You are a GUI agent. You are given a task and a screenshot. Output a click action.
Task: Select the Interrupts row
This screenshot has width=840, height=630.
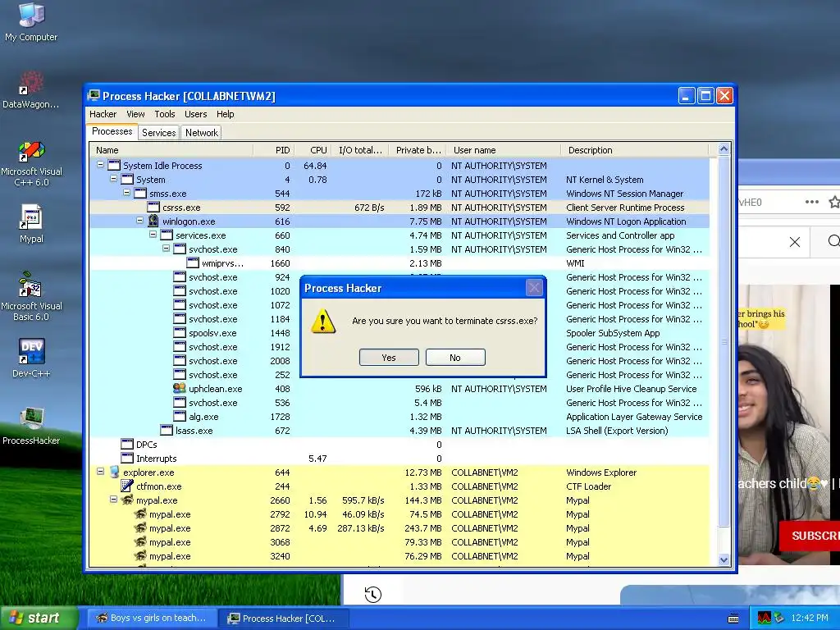click(x=399, y=458)
